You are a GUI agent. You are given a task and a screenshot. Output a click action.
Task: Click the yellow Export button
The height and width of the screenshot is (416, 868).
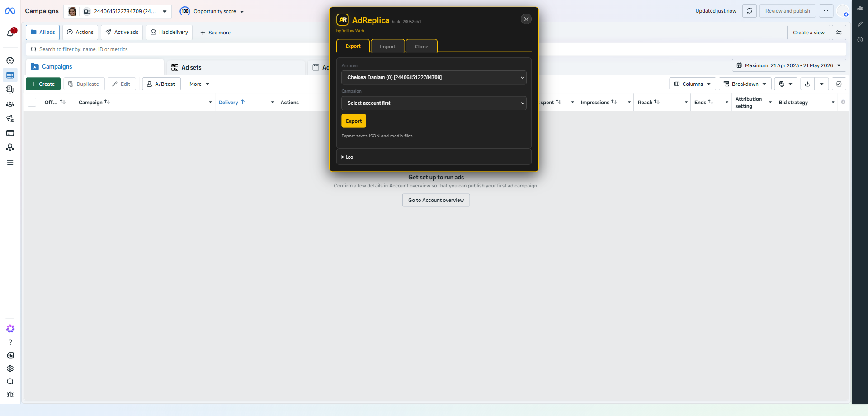354,121
